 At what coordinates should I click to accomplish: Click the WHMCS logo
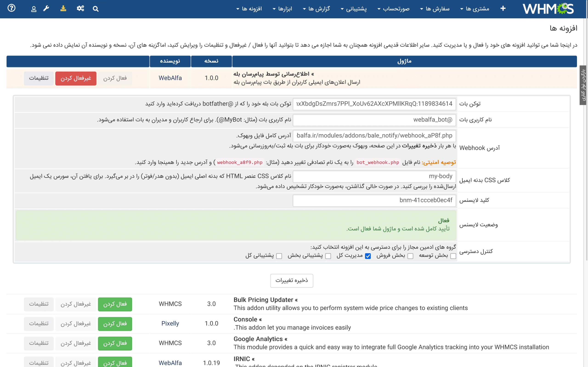pyautogui.click(x=548, y=9)
